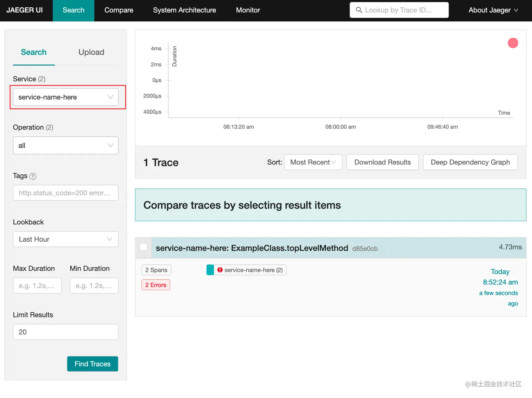Viewport: 532px width, 398px height.
Task: Expand the Lookback dropdown set to Last Hour
Action: coord(66,239)
